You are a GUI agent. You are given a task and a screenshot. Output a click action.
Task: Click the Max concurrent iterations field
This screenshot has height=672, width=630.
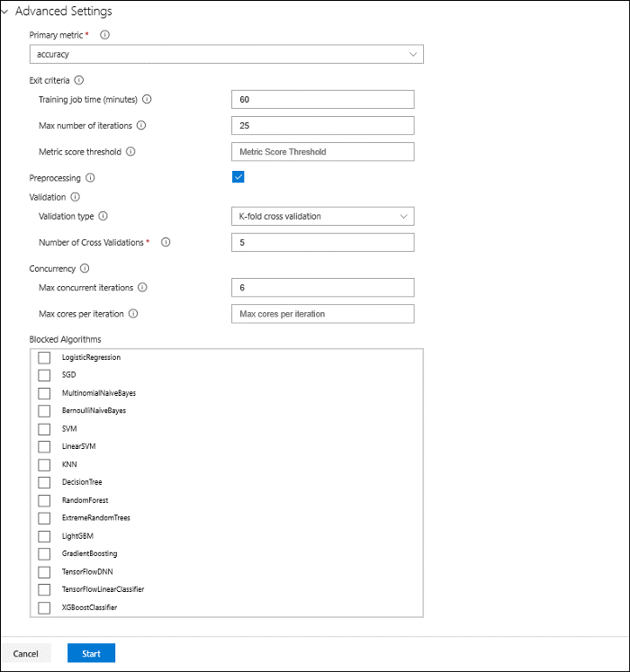[x=322, y=288]
